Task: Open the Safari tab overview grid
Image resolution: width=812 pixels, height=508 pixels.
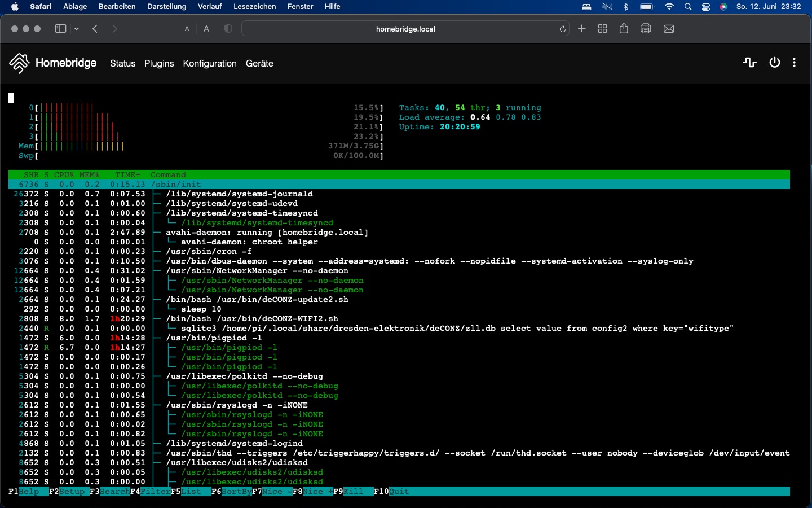Action: pos(602,29)
